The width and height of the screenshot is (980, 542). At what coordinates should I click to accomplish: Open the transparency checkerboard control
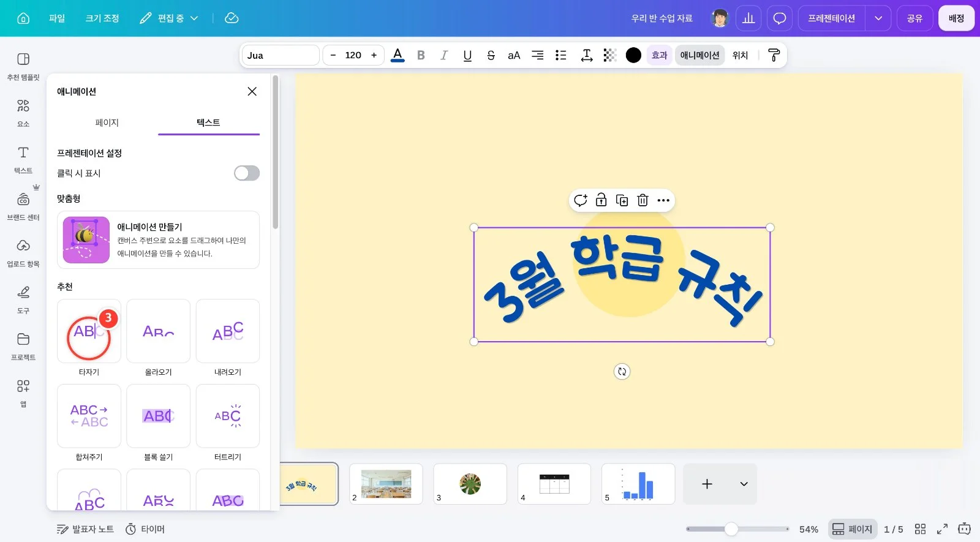(x=609, y=55)
